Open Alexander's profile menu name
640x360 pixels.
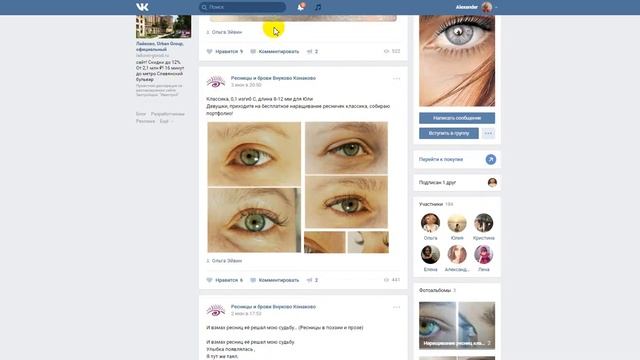point(467,7)
